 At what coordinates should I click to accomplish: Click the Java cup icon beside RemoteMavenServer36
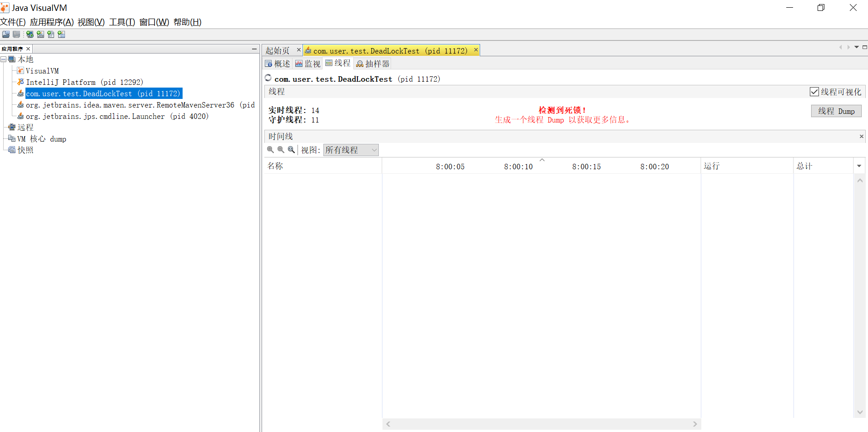pyautogui.click(x=20, y=104)
